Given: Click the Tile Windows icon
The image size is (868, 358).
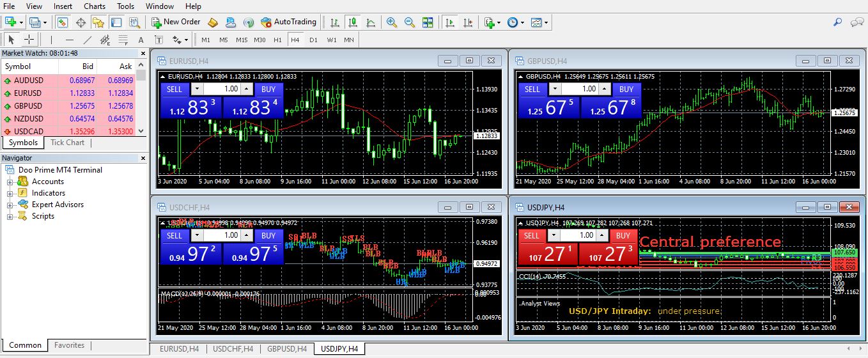Looking at the screenshot, I should 428,22.
